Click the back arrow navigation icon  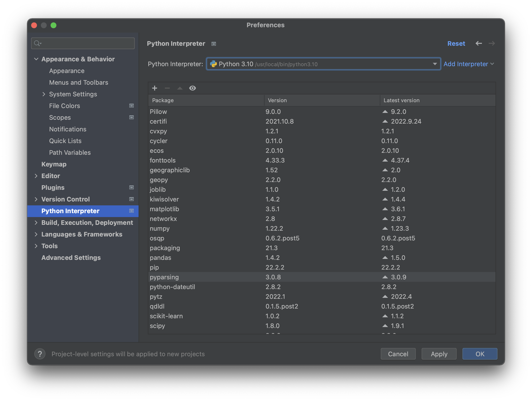(x=479, y=43)
